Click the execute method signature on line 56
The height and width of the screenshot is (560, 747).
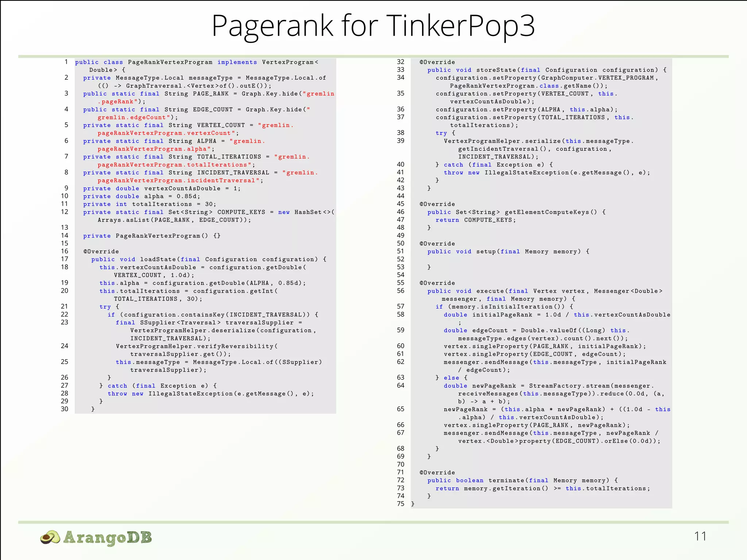(545, 295)
